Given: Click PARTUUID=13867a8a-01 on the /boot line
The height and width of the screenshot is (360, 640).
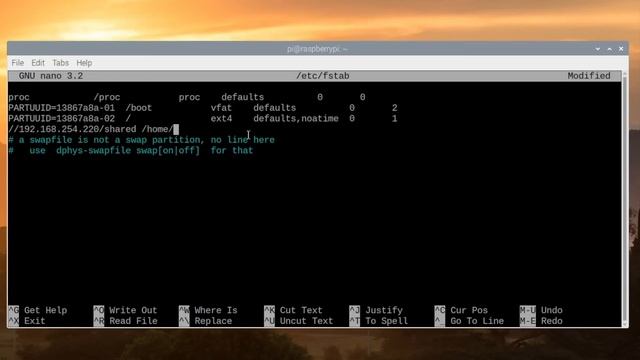Looking at the screenshot, I should 62,108.
